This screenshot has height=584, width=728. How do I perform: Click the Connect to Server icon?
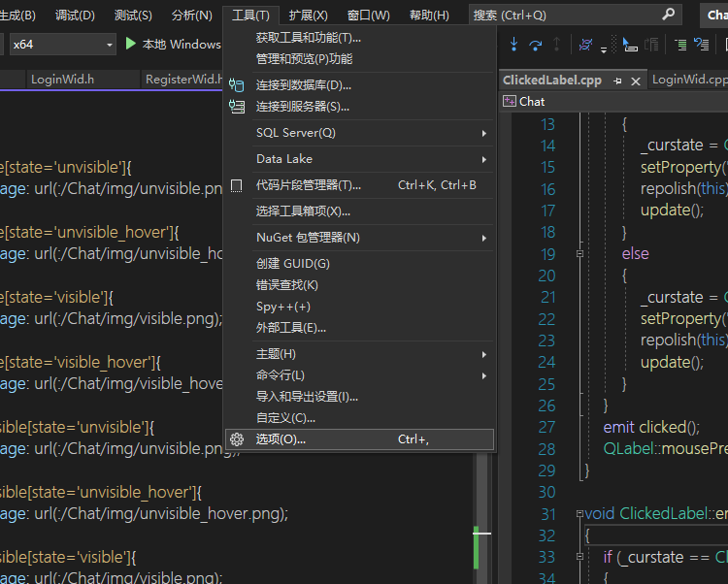(236, 107)
